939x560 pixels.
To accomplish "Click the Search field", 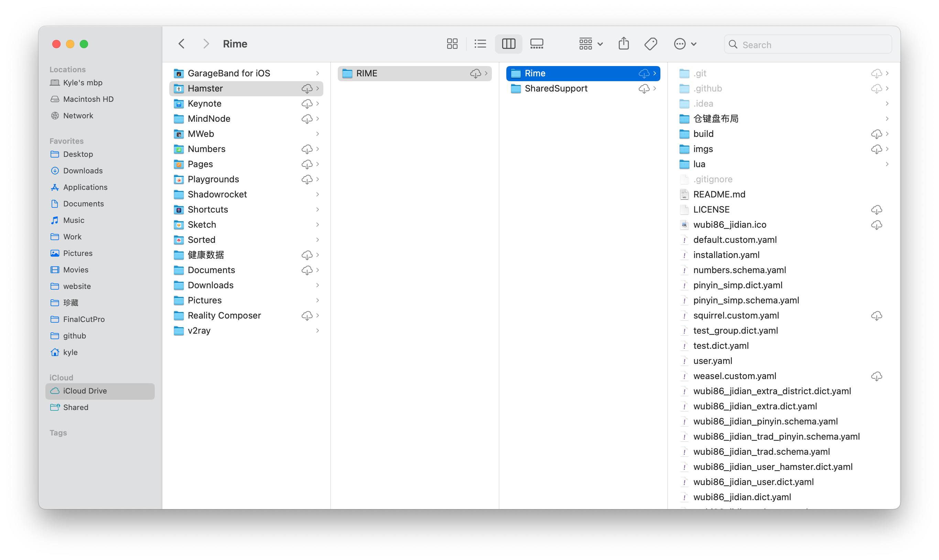I will 808,44.
